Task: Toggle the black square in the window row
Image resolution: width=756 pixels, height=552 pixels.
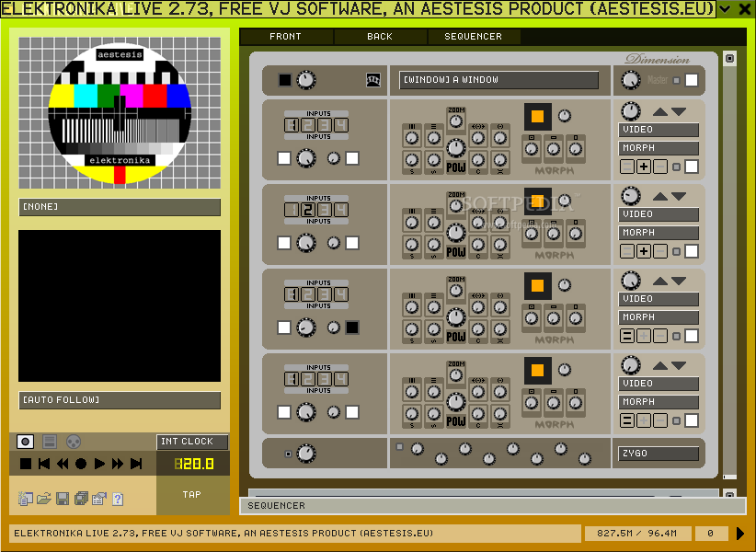Action: pyautogui.click(x=285, y=80)
